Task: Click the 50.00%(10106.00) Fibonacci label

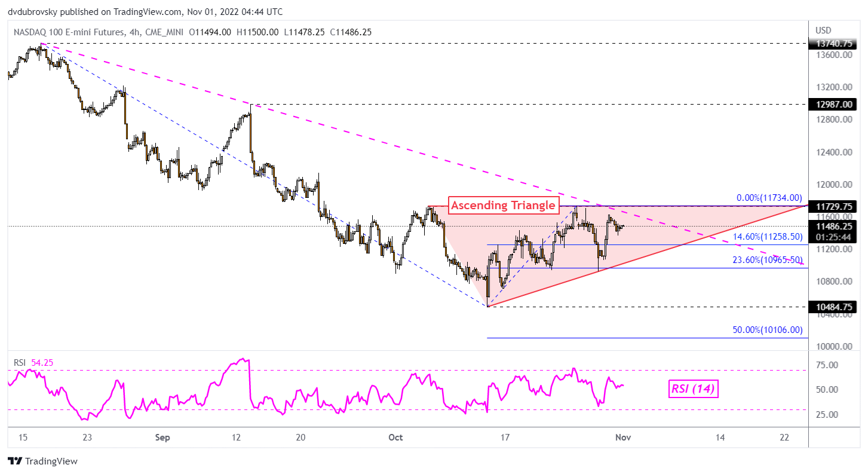Action: (x=768, y=329)
